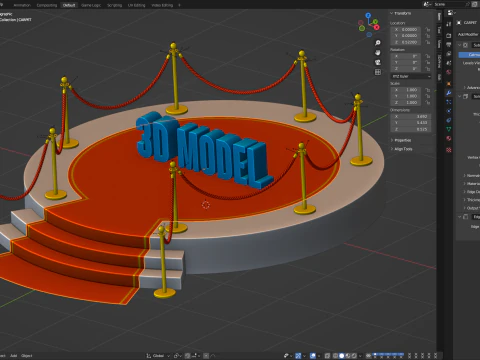Open the Particles properties tab icon
480x360 pixels.
449,102
